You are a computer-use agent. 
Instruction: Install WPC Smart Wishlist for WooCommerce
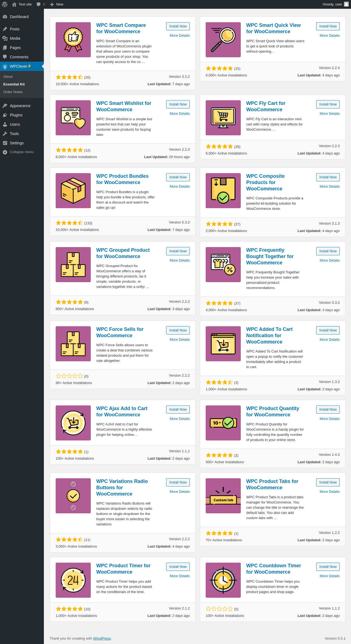click(178, 104)
